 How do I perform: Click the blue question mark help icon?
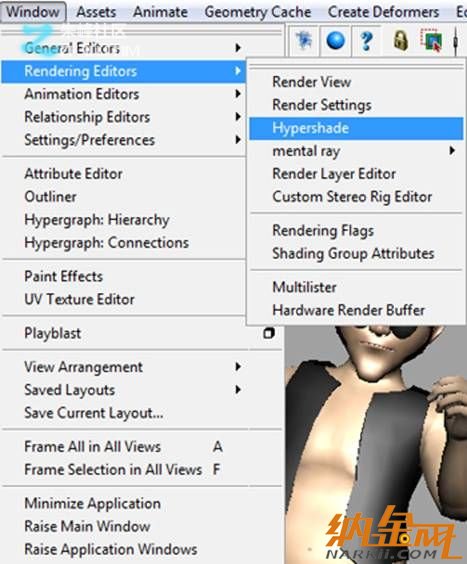pos(367,40)
